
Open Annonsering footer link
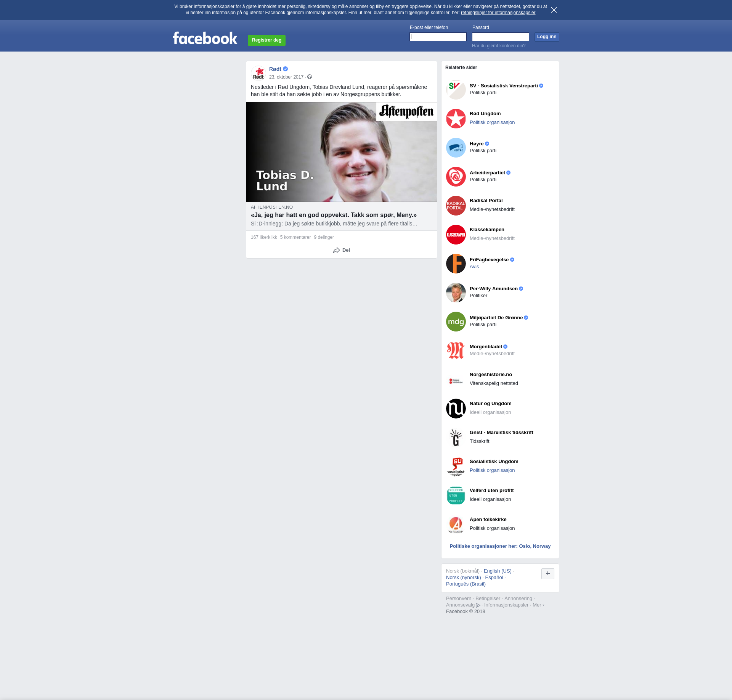(518, 599)
